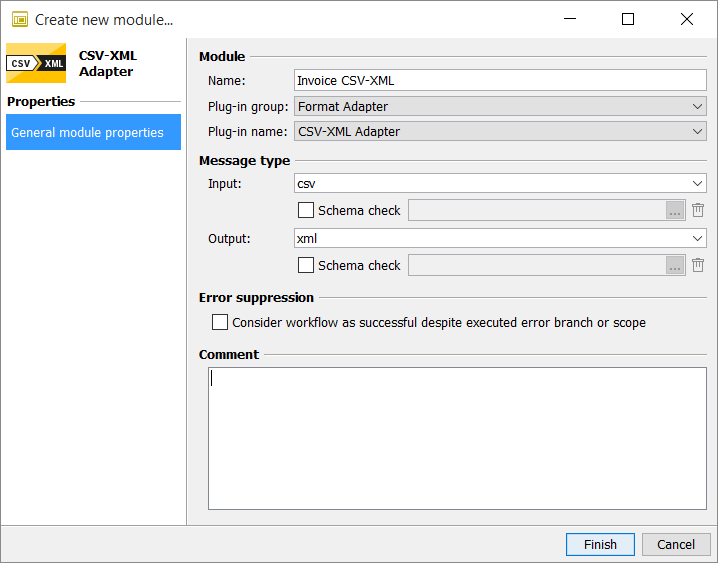This screenshot has width=718, height=563.
Task: Delete the Output schema with the trash icon
Action: pos(698,265)
